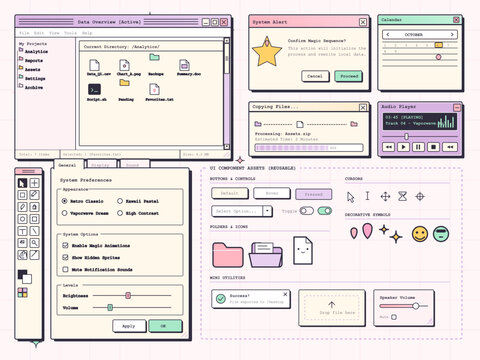Open the Edit menu in Data Overview
The height and width of the screenshot is (360, 480).
tap(39, 33)
